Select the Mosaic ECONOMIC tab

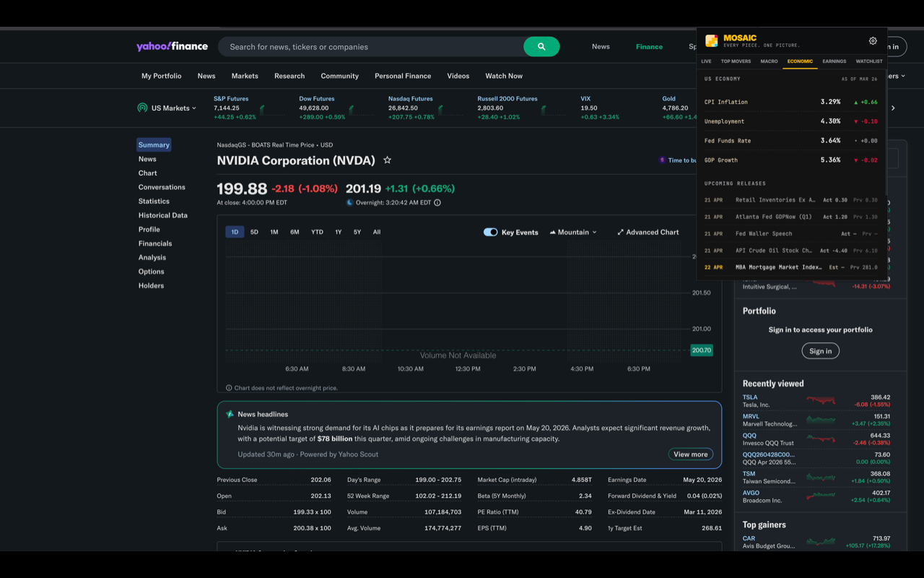[800, 61]
